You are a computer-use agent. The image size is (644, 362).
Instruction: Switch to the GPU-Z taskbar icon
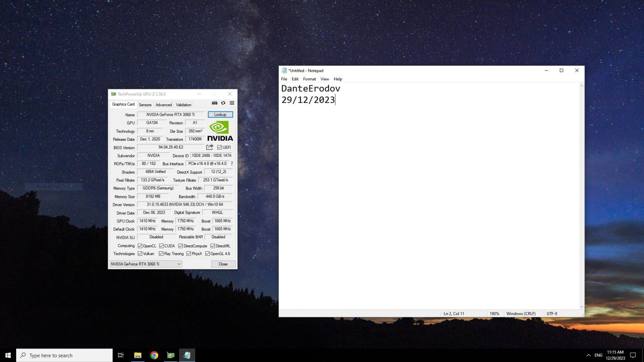[171, 355]
